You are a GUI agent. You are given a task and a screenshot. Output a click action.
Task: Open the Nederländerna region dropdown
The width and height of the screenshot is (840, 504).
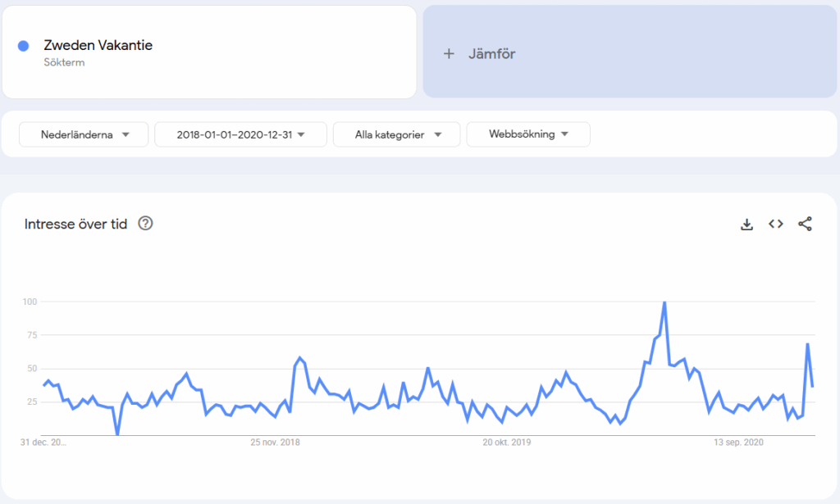tap(84, 134)
